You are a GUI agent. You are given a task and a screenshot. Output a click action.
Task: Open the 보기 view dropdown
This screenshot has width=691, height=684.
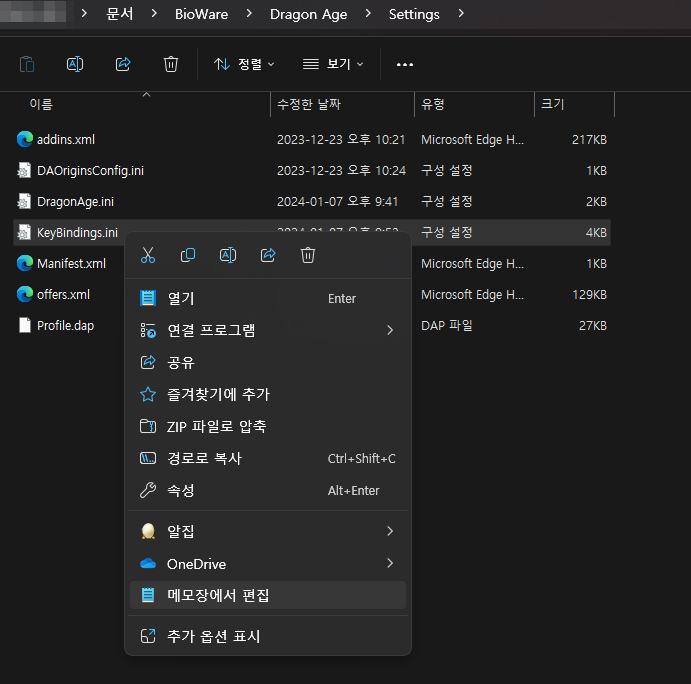point(333,64)
